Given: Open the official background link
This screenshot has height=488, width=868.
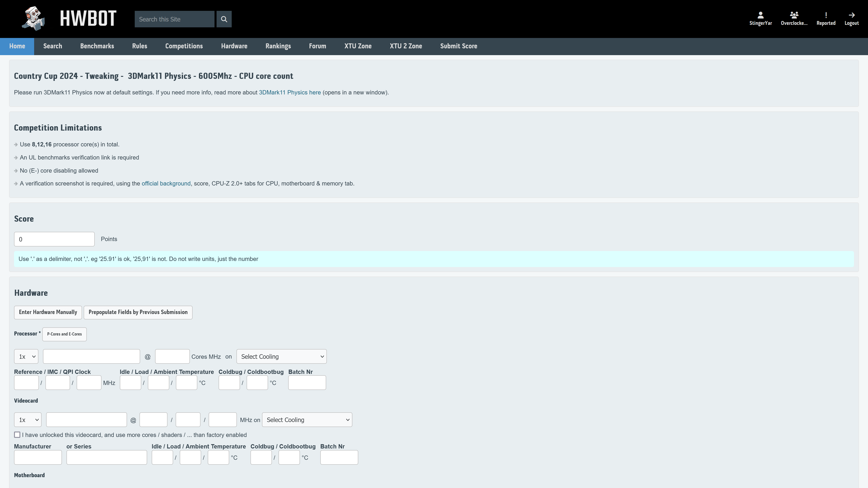Looking at the screenshot, I should click(166, 183).
